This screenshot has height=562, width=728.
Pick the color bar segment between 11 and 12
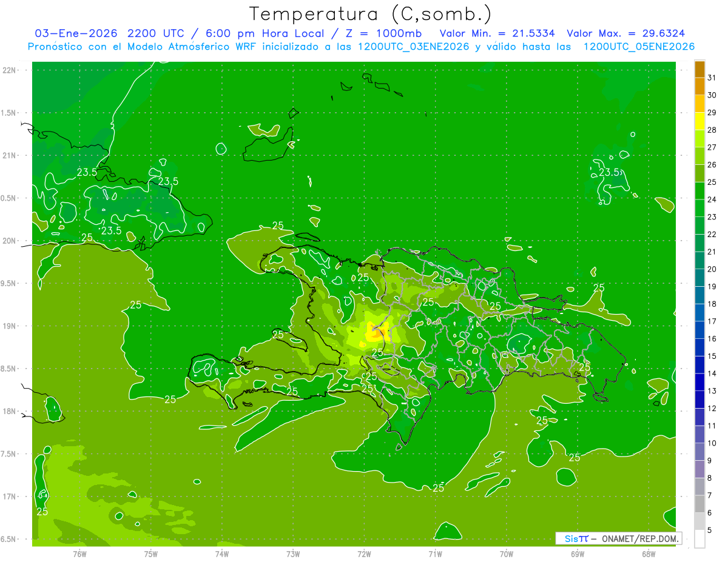point(699,418)
